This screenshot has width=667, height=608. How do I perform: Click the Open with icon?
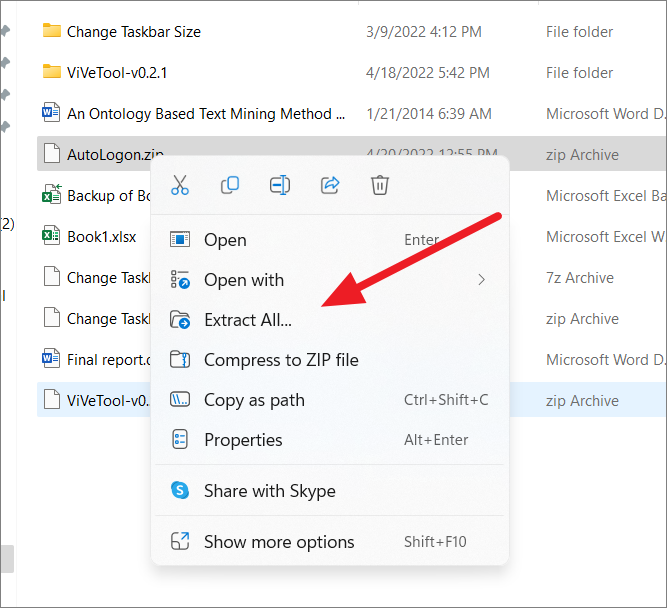pos(180,280)
